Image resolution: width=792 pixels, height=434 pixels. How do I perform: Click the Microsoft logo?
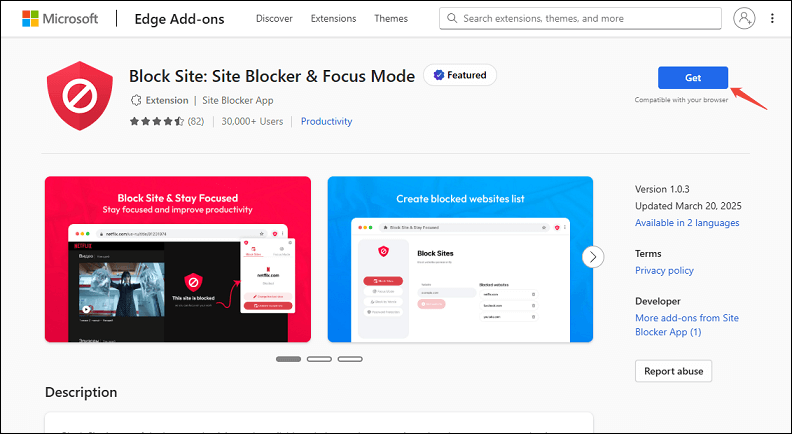[x=60, y=19]
